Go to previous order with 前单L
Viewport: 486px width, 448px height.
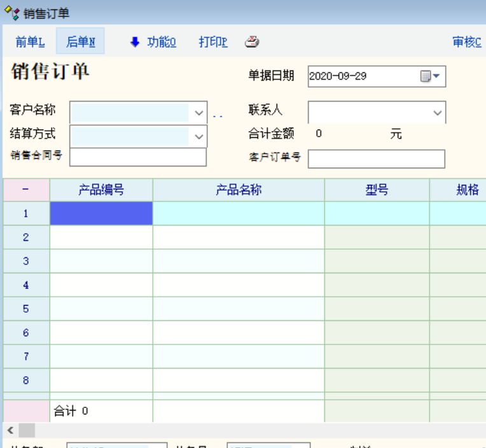point(30,43)
